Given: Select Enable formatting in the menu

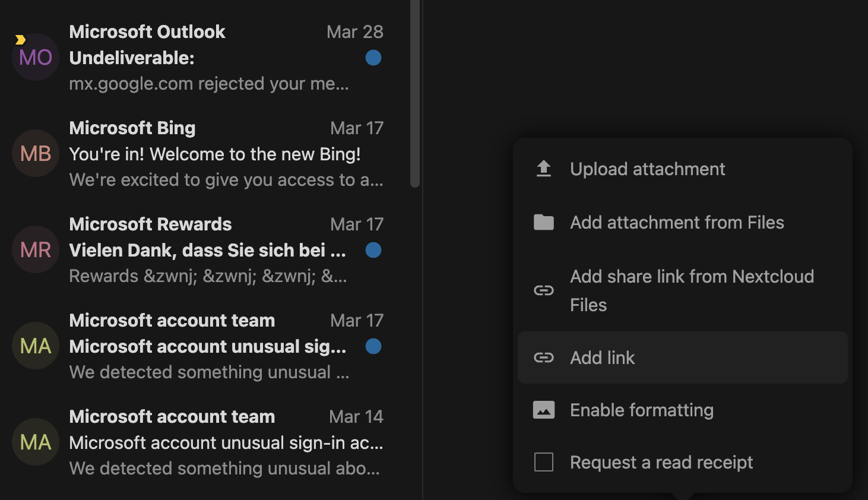Looking at the screenshot, I should (x=683, y=410).
